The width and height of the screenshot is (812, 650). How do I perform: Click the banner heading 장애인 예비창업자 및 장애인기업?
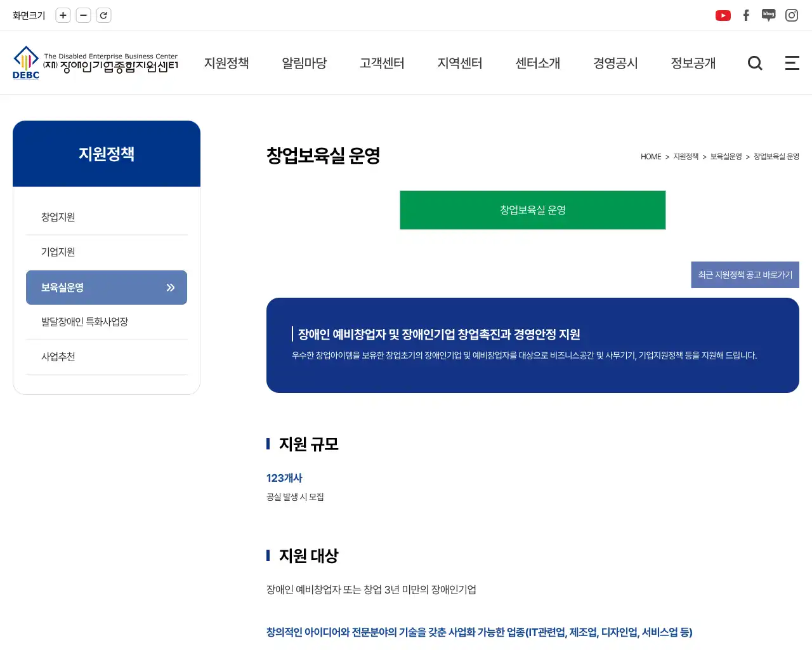click(x=439, y=335)
